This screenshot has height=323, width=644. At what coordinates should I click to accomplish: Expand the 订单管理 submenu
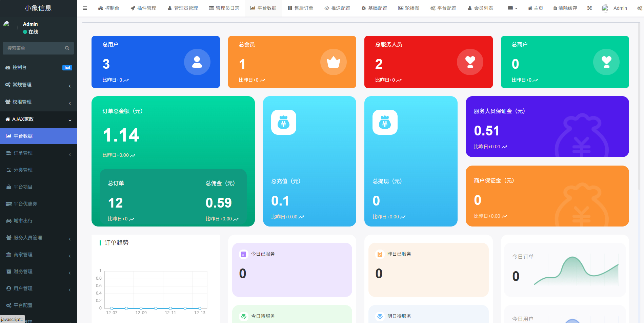pyautogui.click(x=24, y=153)
